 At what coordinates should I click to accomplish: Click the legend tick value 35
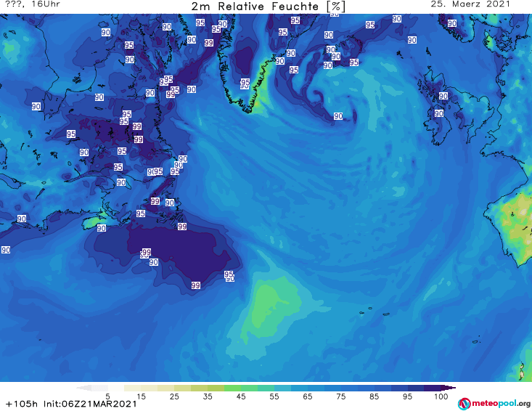pyautogui.click(x=208, y=396)
